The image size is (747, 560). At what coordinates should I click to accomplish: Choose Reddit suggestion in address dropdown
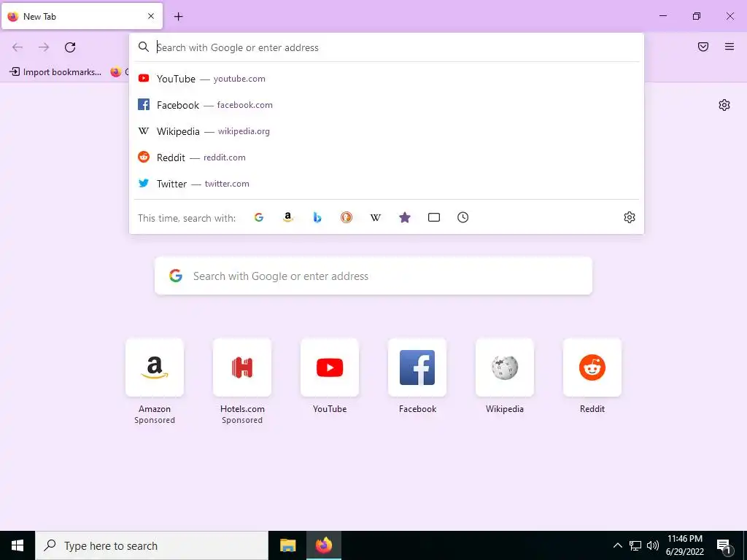tap(387, 157)
